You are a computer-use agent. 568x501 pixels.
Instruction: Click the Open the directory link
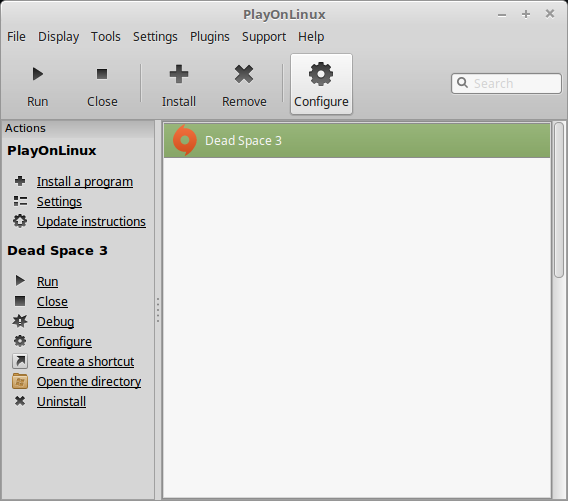coord(89,381)
